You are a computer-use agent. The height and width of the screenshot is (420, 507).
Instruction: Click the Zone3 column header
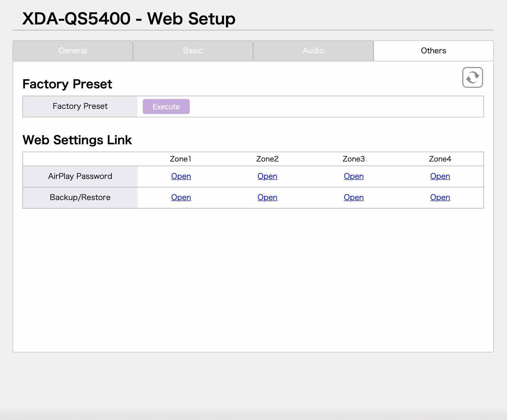354,159
